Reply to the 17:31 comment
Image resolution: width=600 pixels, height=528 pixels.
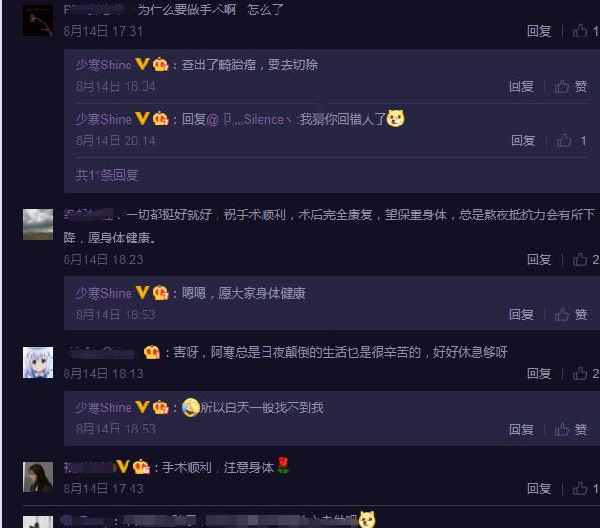539,31
